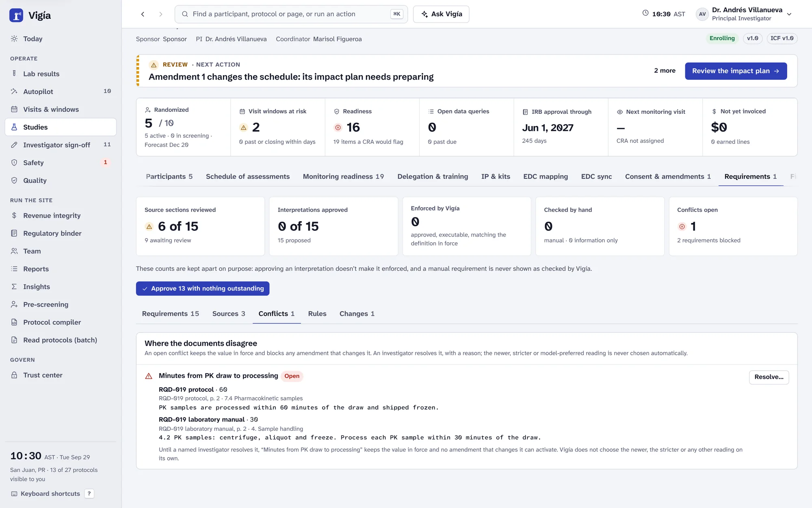812x508 pixels.
Task: Go back with the left arrow
Action: [x=143, y=14]
